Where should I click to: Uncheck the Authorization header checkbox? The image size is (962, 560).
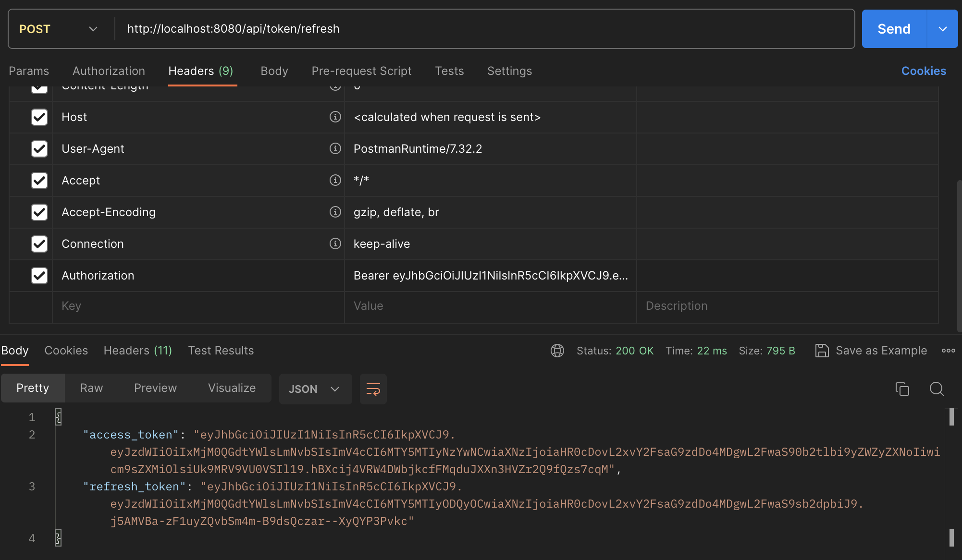[39, 276]
